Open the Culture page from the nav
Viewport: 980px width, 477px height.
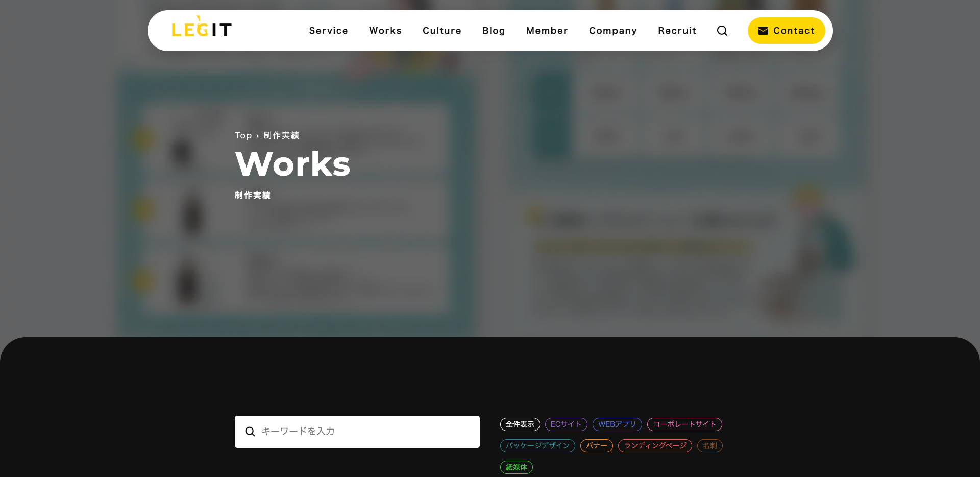pos(442,31)
